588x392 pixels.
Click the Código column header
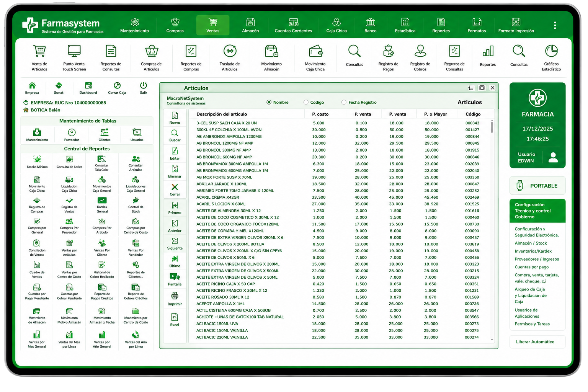pyautogui.click(x=473, y=114)
